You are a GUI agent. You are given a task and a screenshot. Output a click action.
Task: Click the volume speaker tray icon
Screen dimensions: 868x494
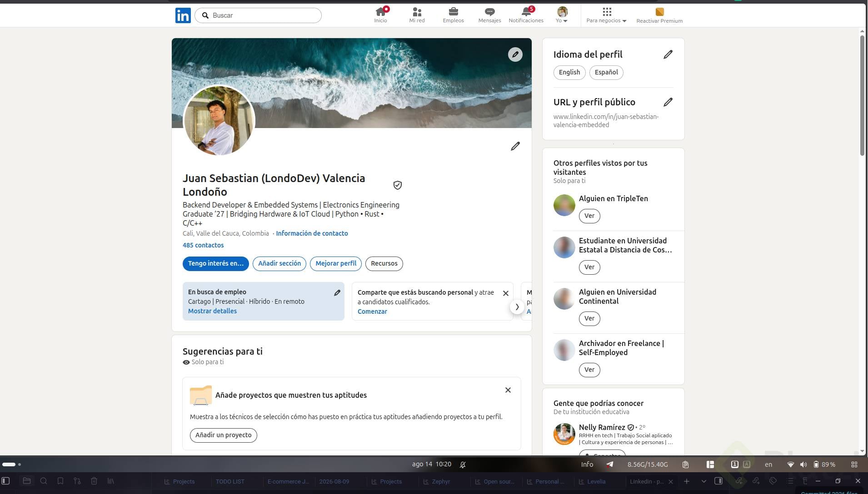[803, 464]
